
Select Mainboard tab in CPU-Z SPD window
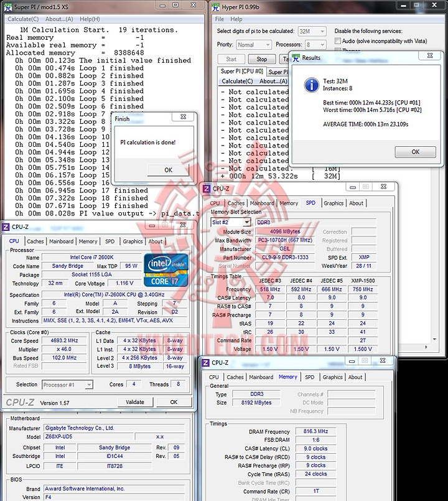point(262,204)
